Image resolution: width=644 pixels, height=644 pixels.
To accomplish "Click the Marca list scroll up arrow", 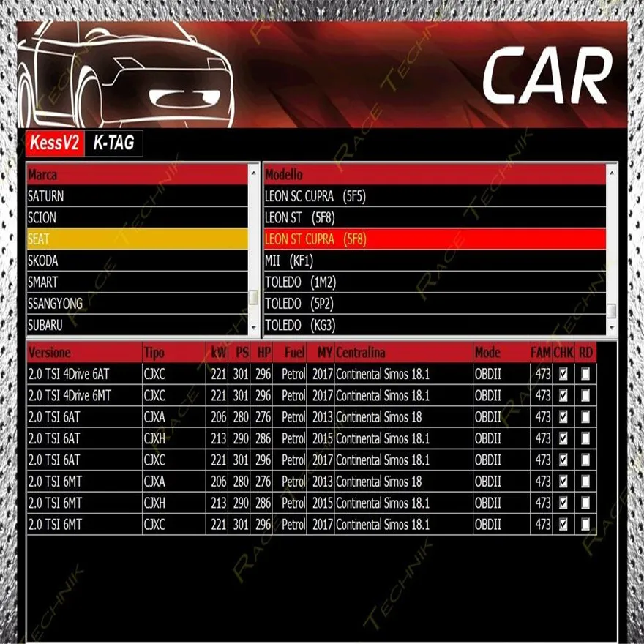I will [253, 173].
